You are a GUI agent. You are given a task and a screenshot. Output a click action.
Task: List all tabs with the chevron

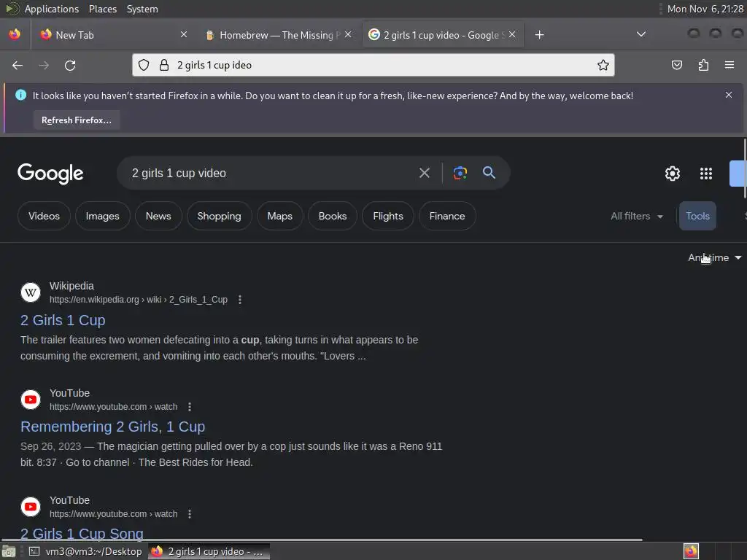pyautogui.click(x=641, y=34)
